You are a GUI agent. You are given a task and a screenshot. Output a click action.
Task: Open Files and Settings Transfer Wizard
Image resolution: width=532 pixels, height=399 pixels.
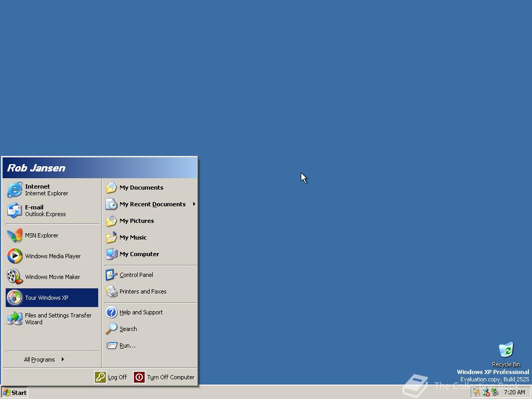pos(52,318)
